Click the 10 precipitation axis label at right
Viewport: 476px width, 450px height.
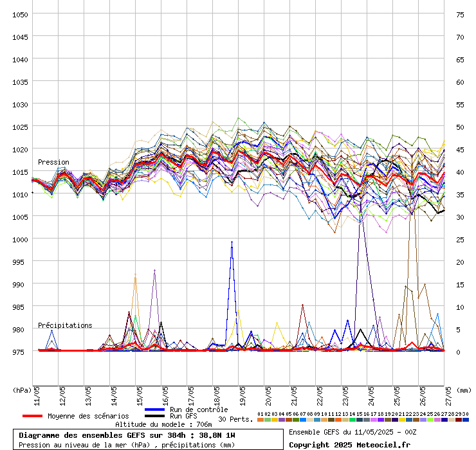click(460, 307)
